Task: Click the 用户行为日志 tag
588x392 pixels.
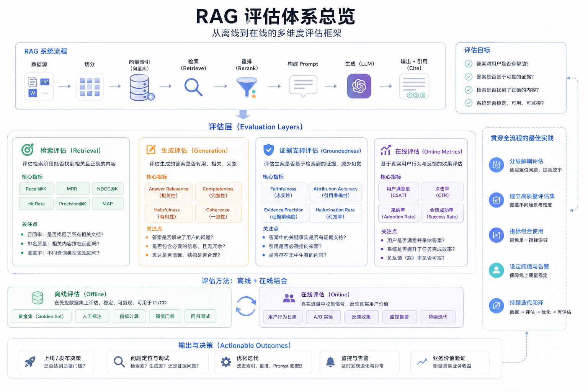Action: [283, 317]
